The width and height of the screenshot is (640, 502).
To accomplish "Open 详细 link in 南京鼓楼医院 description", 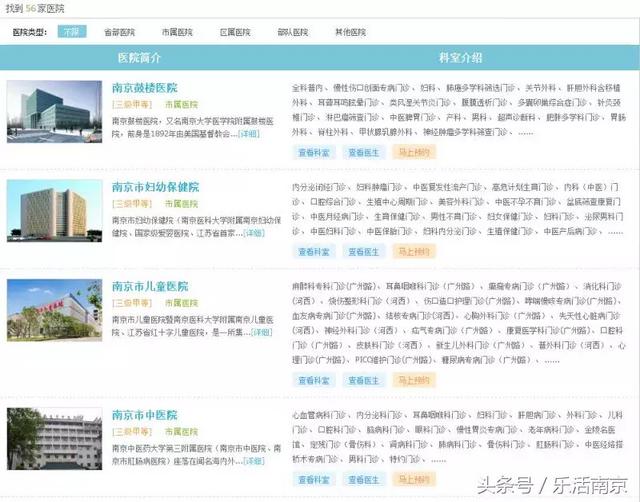I will pos(249,134).
